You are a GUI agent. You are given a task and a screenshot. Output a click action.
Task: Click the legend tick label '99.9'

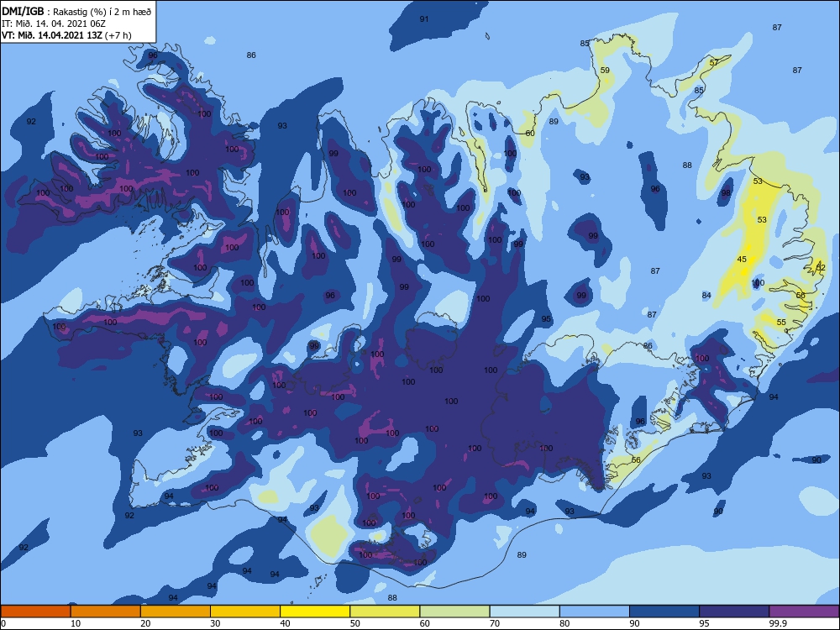click(777, 623)
